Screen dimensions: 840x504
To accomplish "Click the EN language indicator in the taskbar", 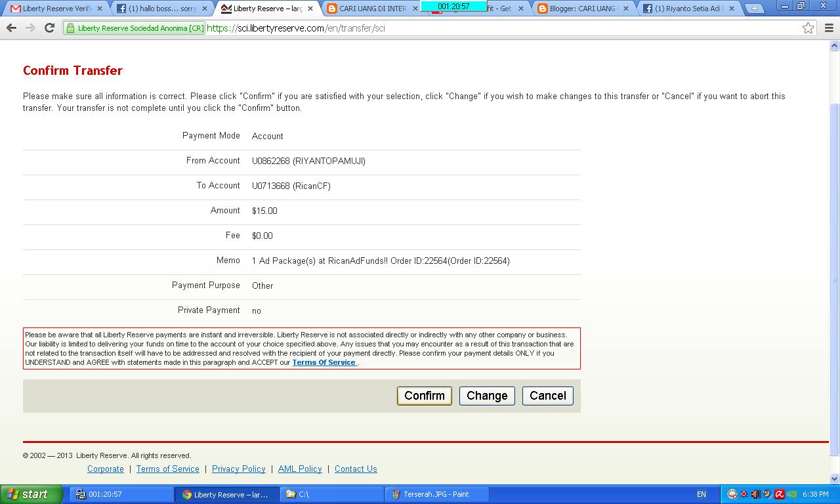I will click(x=702, y=494).
